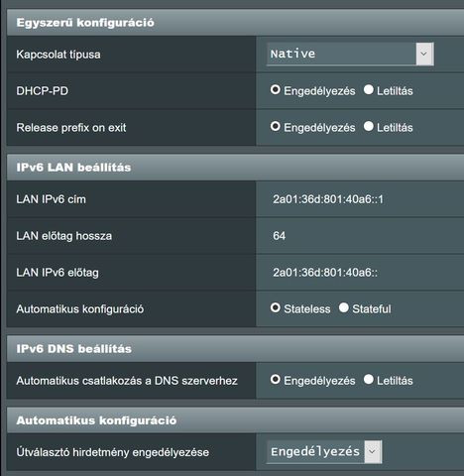
Task: Open the Kapcsolat típusa Native dropdown
Action: (x=350, y=54)
